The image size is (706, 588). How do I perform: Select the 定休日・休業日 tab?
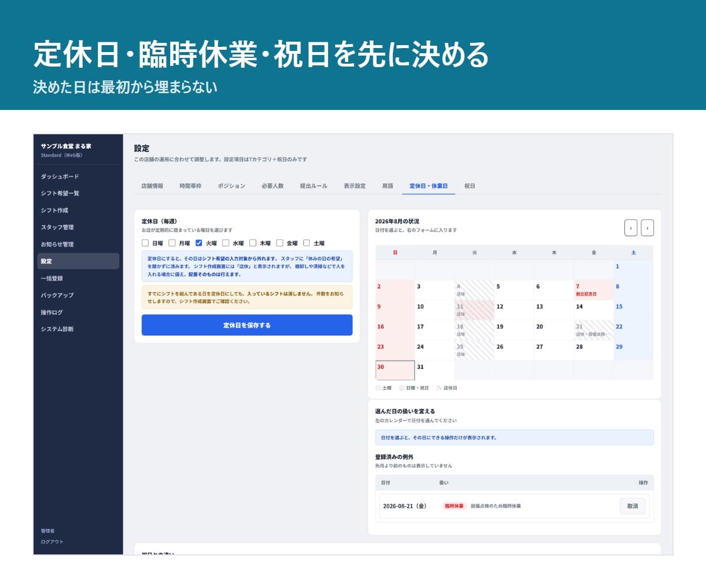pyautogui.click(x=429, y=186)
